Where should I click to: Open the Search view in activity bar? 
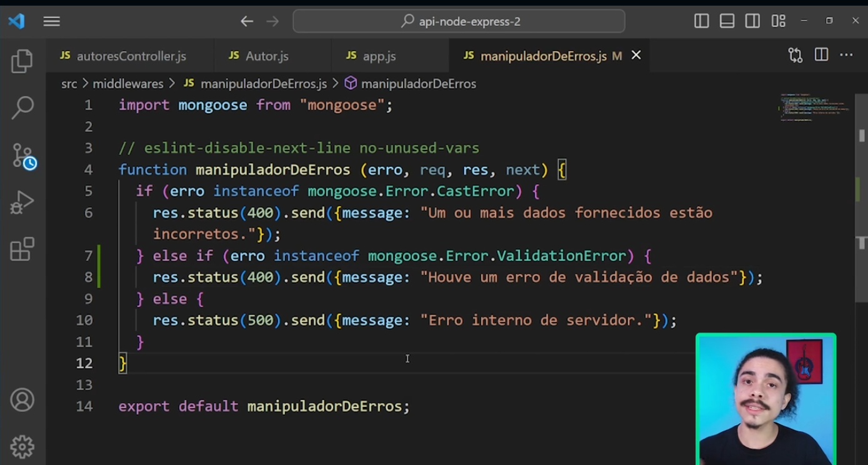tap(22, 107)
